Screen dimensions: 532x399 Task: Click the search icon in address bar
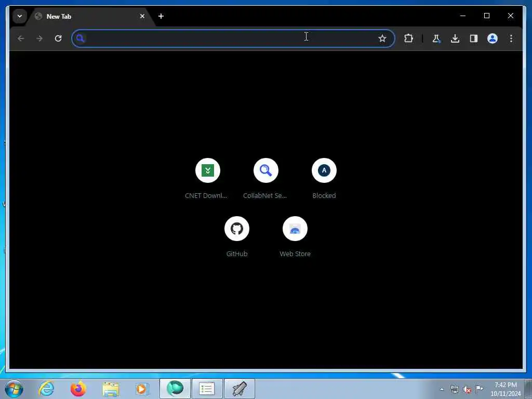click(x=81, y=38)
